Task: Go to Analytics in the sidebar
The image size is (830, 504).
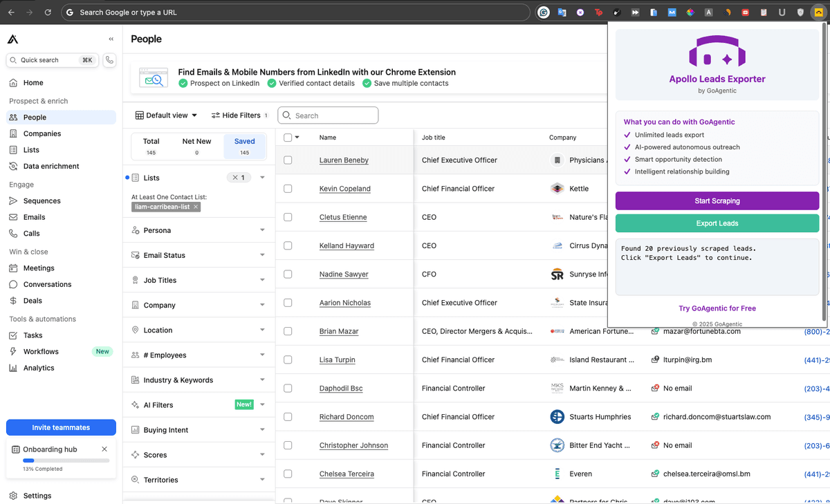Action: point(39,368)
